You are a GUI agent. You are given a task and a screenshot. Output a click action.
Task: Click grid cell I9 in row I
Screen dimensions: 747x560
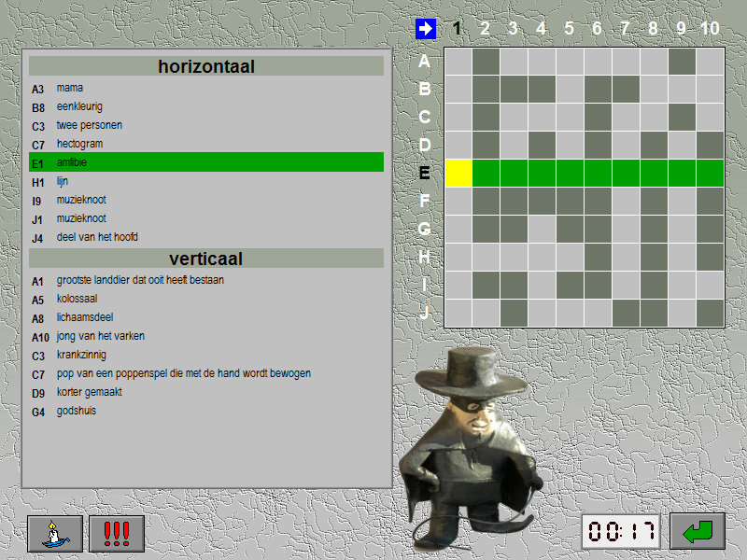pos(683,286)
